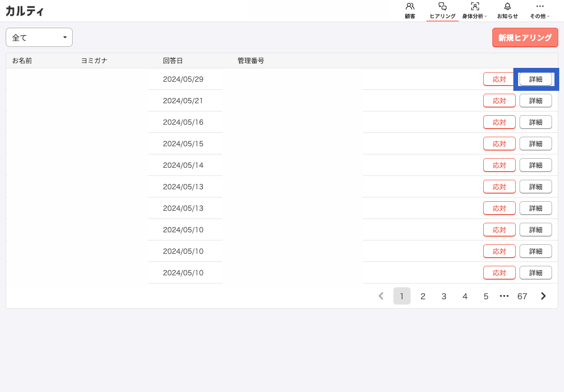Go to the previous page arrow
The width and height of the screenshot is (564, 392).
381,296
